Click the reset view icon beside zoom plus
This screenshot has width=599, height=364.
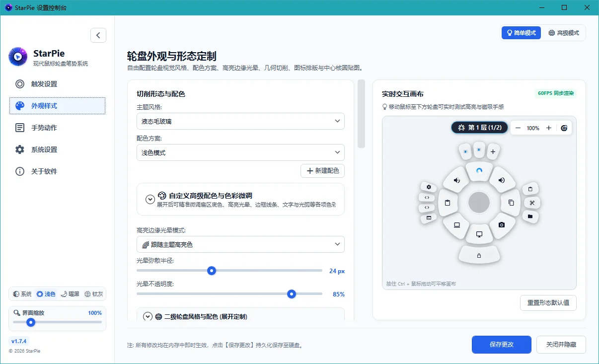564,128
